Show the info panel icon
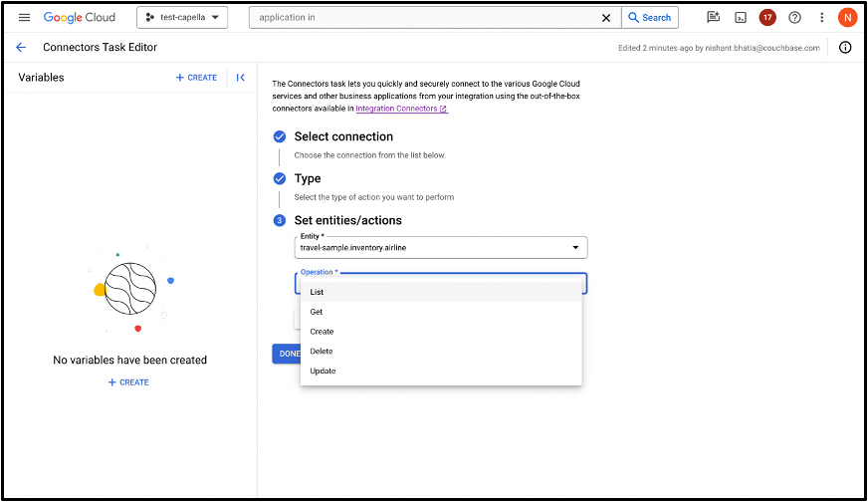Image resolution: width=868 pixels, height=502 pixels. tap(845, 47)
